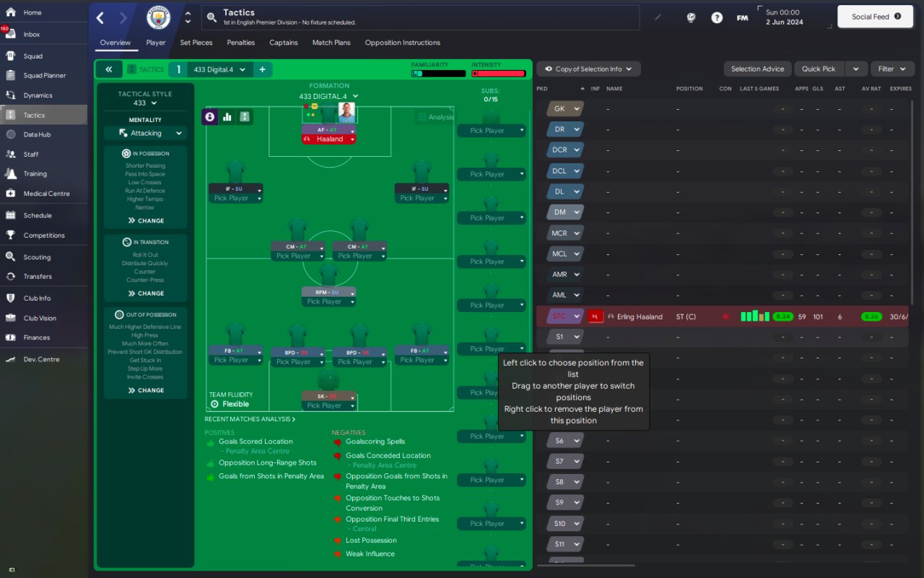Click the Selection Advice button
Screen dimensions: 924x578
tap(757, 69)
